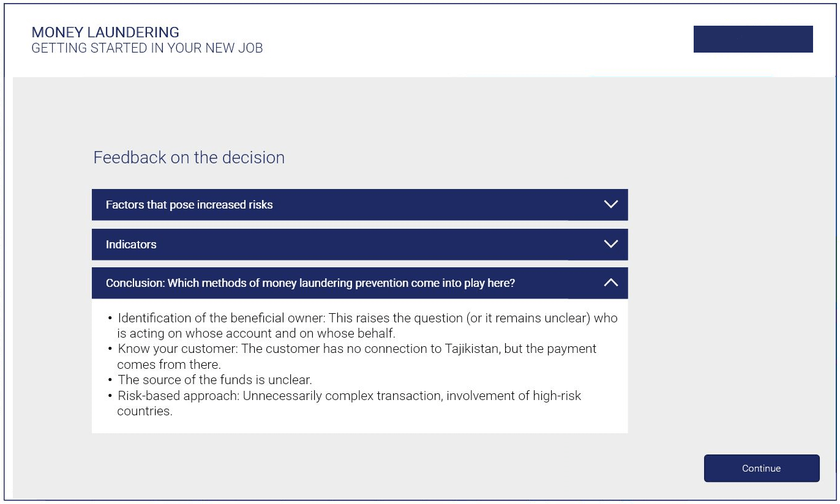Open the Indicators accordion section
Viewport: 840px width, 504px height.
[x=360, y=244]
